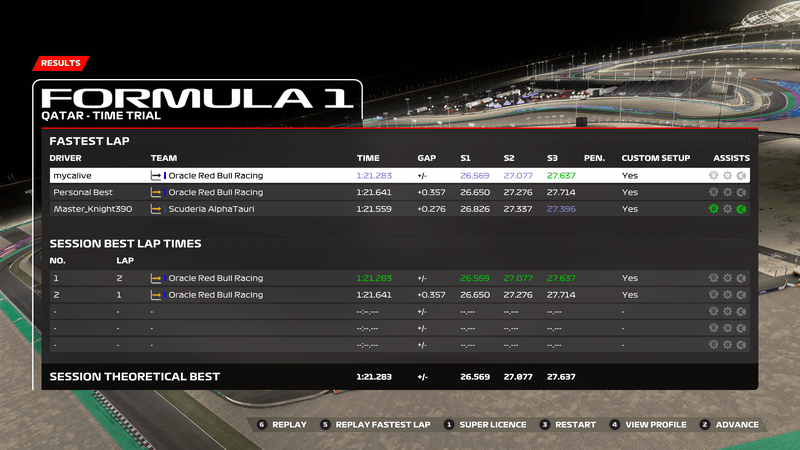Select the mycalive driver row
This screenshot has height=450, width=800.
(399, 176)
